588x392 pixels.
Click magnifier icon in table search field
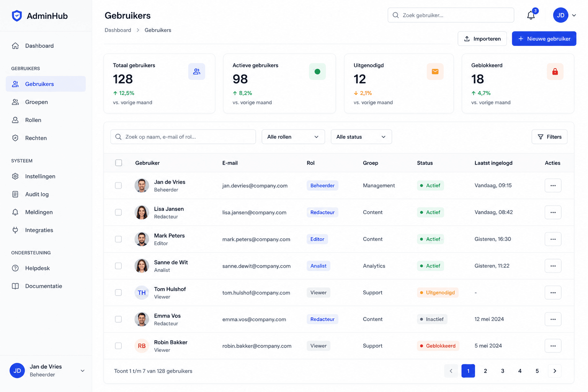[119, 137]
